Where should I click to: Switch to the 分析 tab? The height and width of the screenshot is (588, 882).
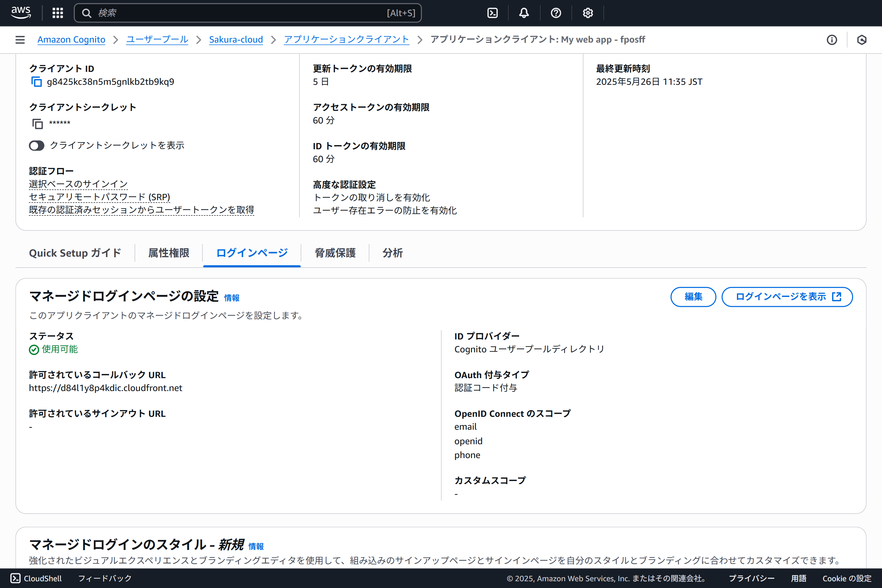[x=393, y=253]
